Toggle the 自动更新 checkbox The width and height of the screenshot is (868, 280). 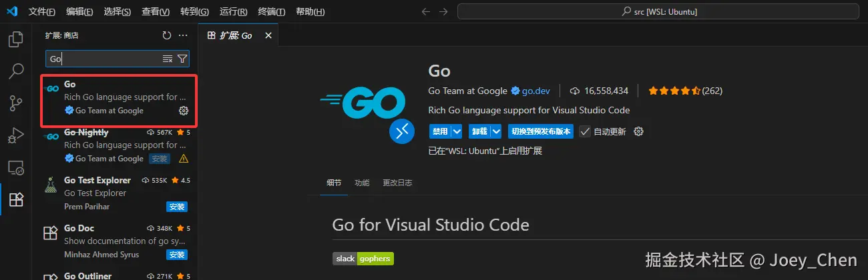coord(585,131)
